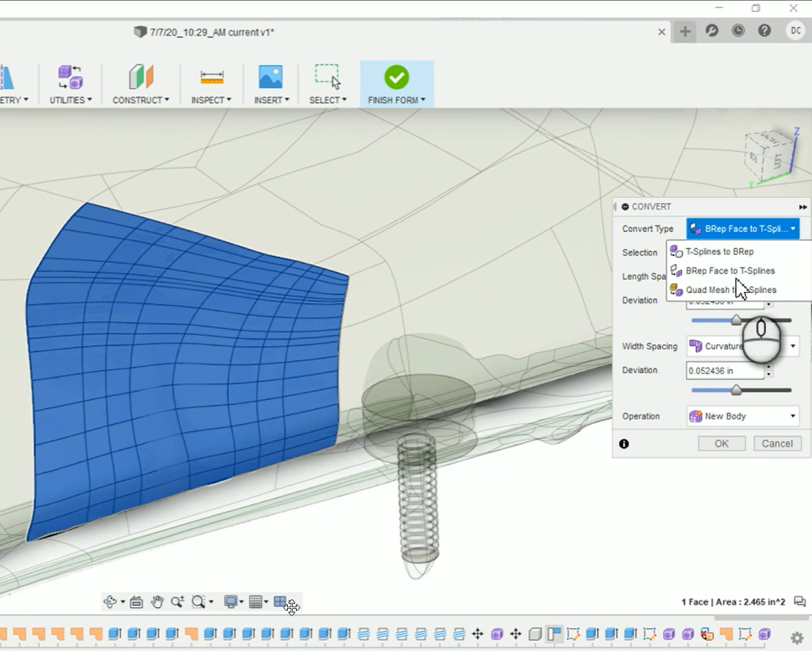Open display settings monitor icon
The height and width of the screenshot is (651, 812).
[231, 602]
